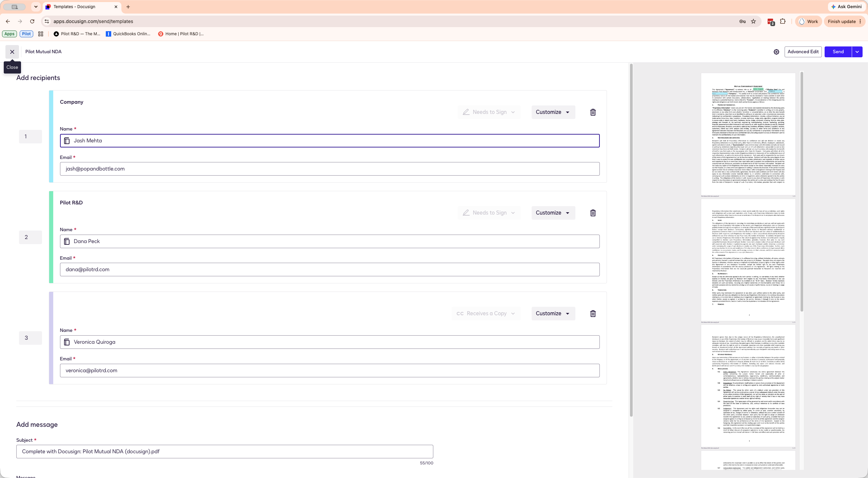The width and height of the screenshot is (868, 478).
Task: Reload the page with the refresh icon
Action: click(32, 21)
